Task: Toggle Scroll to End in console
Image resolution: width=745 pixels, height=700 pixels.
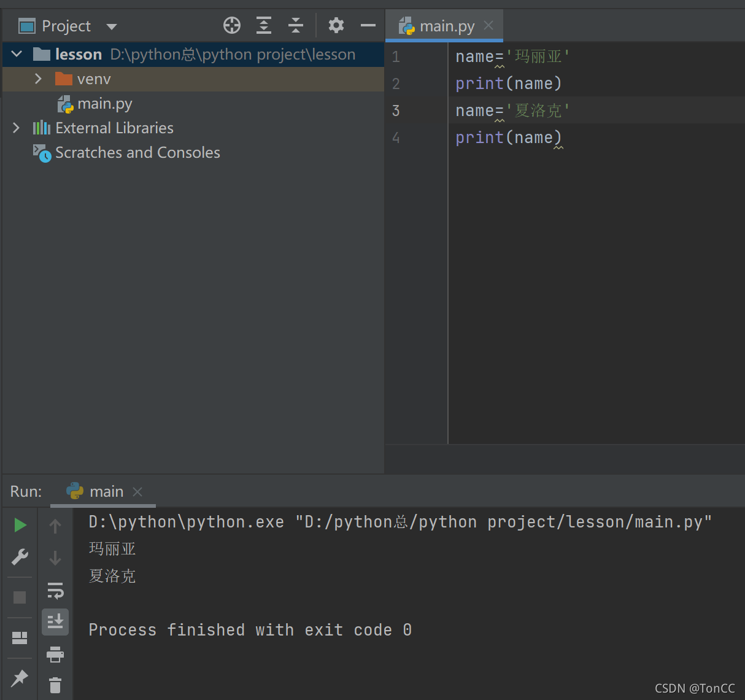Action: (55, 621)
